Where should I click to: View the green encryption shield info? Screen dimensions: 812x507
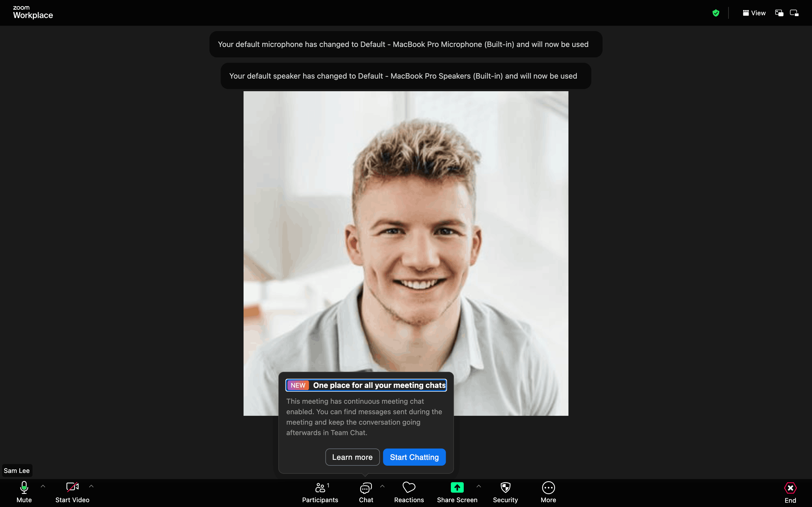(x=716, y=13)
